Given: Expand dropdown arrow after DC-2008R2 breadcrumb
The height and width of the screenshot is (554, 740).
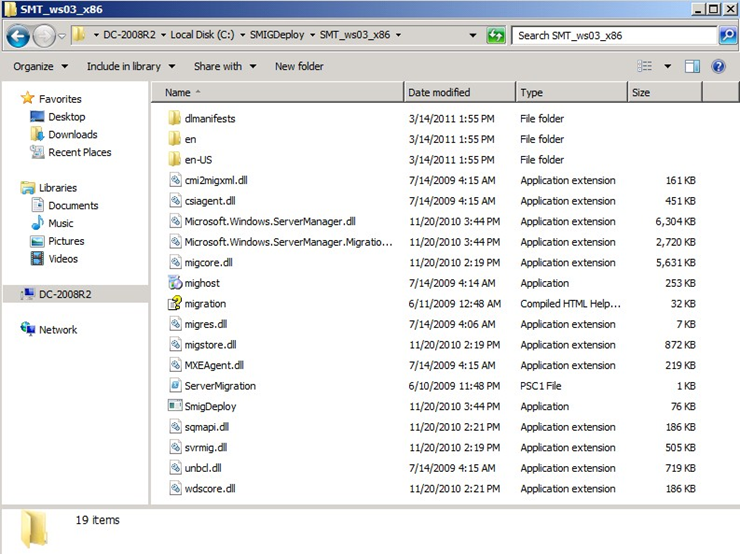Looking at the screenshot, I should pyautogui.click(x=163, y=35).
